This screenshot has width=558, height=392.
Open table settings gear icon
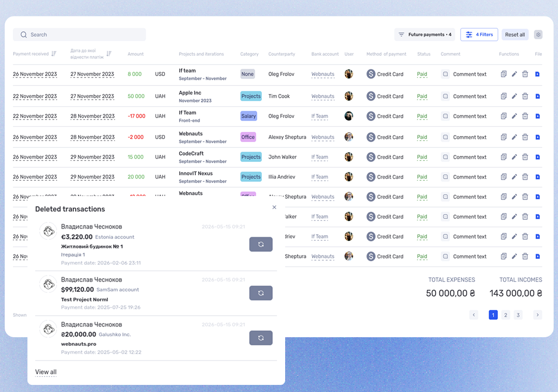538,34
